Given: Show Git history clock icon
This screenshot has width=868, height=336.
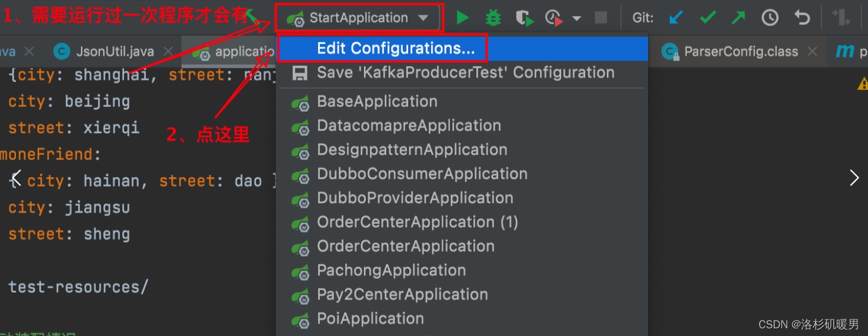Looking at the screenshot, I should [770, 18].
